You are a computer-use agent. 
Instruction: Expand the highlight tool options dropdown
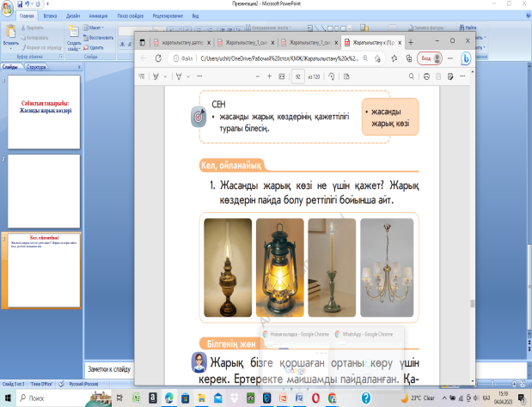[165, 76]
